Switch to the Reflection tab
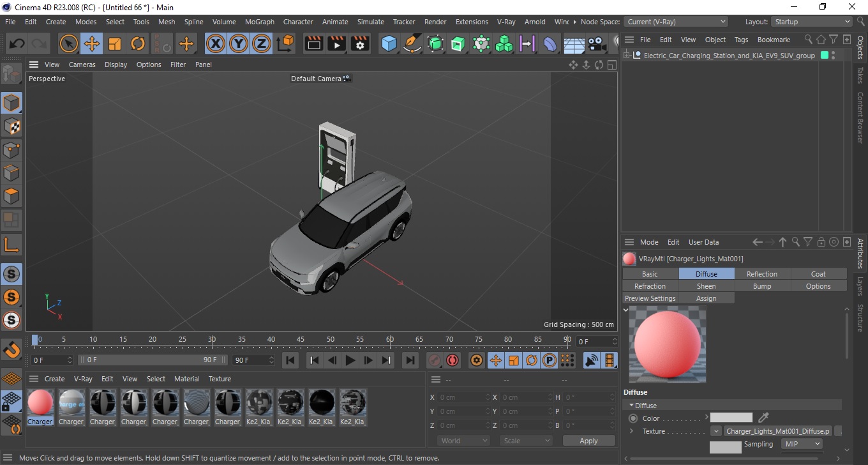Image resolution: width=868 pixels, height=465 pixels. [x=762, y=274]
